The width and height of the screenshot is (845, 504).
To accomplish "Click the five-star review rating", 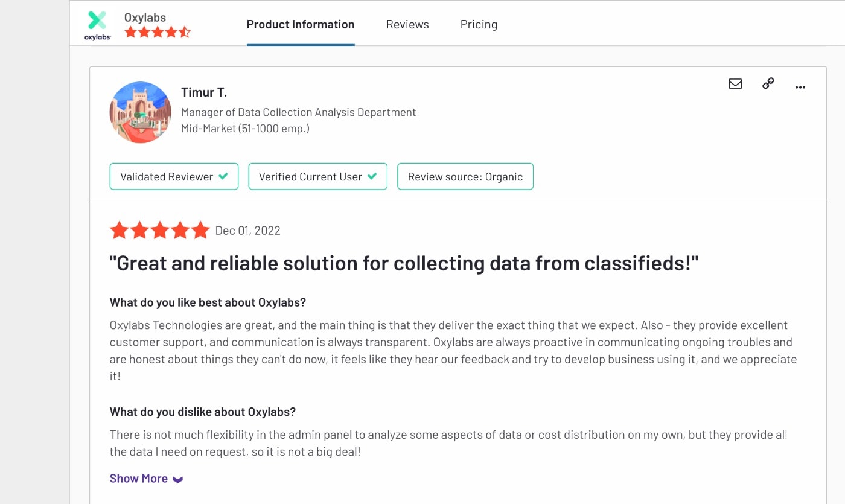I will point(159,230).
